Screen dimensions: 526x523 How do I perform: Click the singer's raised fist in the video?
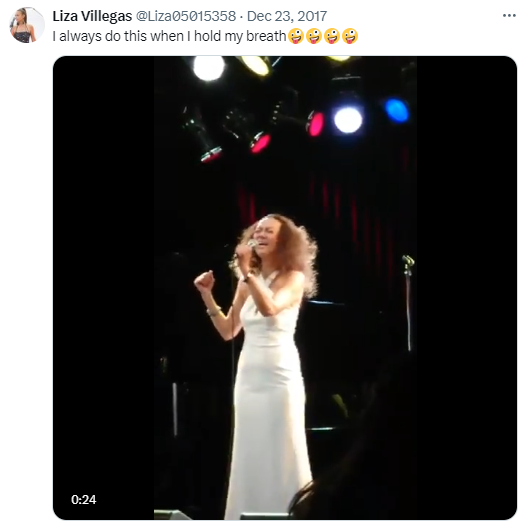coord(204,280)
